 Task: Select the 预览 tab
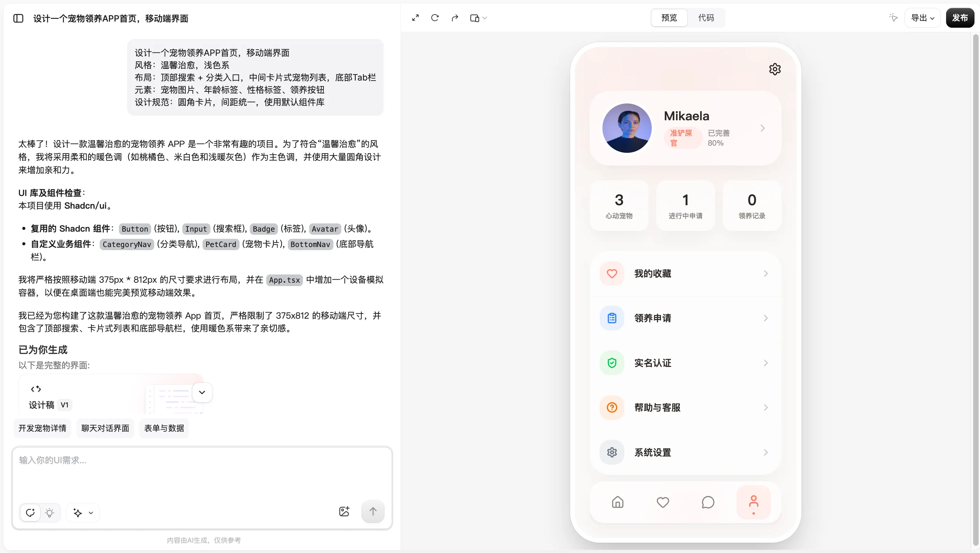pyautogui.click(x=669, y=17)
